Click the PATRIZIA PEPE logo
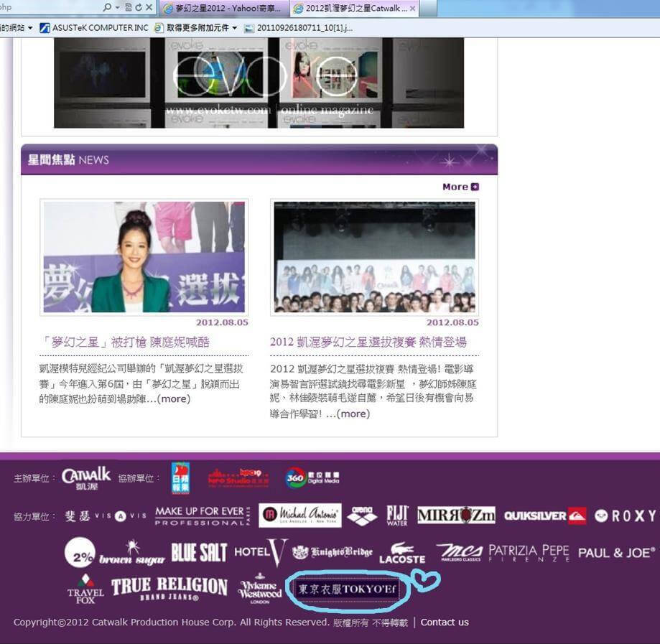 529,553
